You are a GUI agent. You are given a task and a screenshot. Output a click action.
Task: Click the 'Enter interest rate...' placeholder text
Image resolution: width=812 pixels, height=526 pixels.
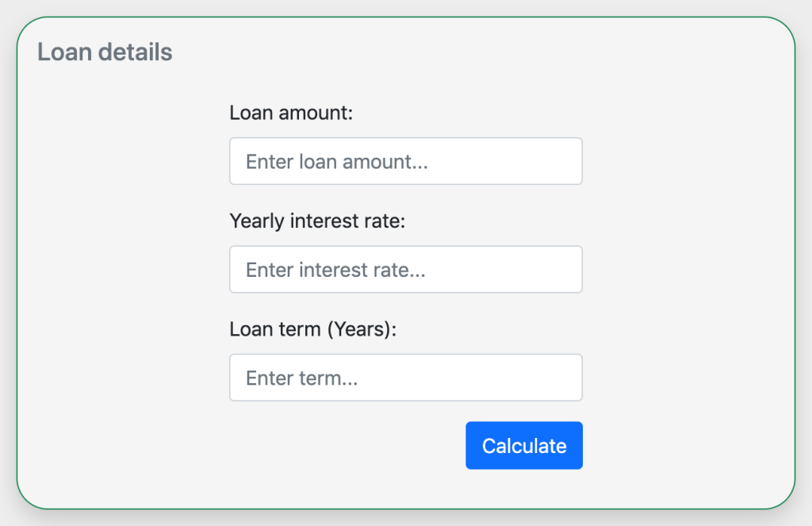tap(335, 270)
